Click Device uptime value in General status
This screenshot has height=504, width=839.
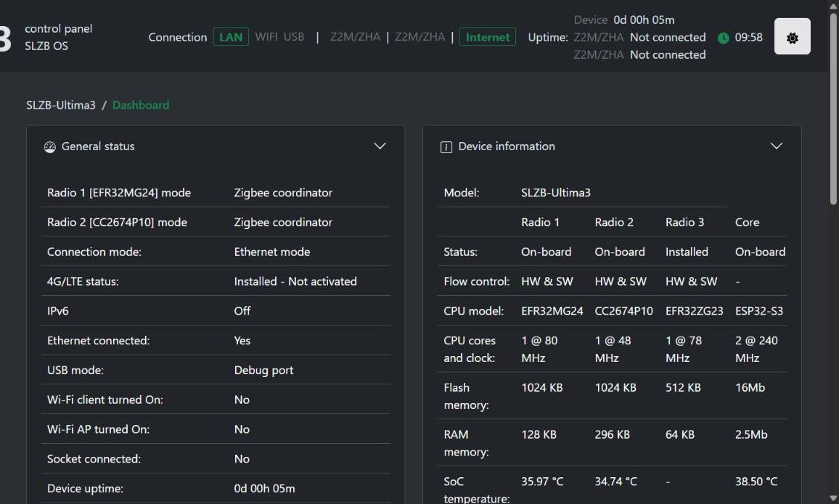tap(264, 489)
